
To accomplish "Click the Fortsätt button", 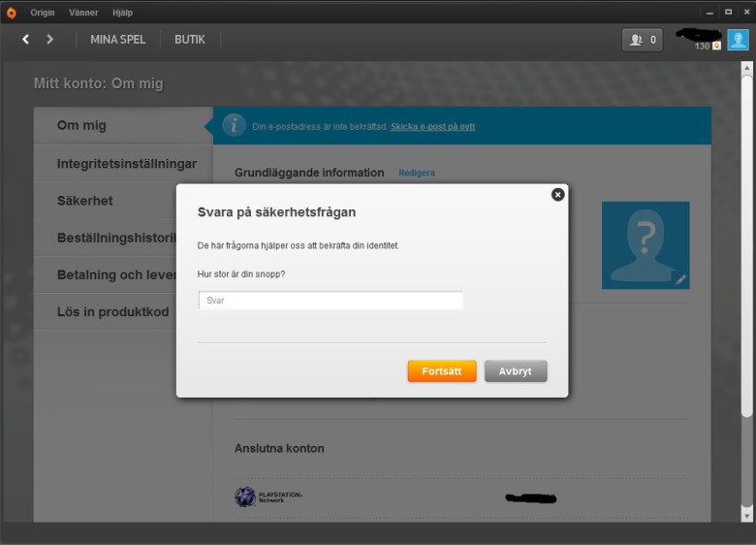I will [x=442, y=371].
